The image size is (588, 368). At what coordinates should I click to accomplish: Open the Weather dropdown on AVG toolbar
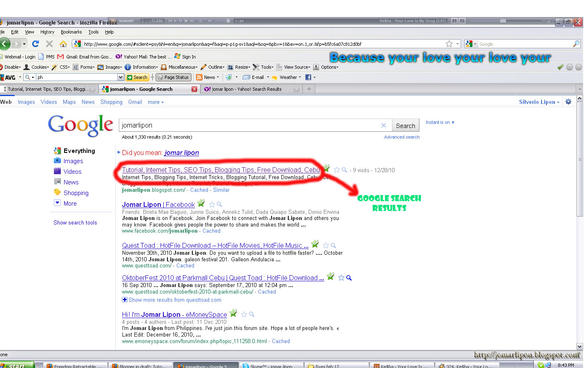(287, 77)
